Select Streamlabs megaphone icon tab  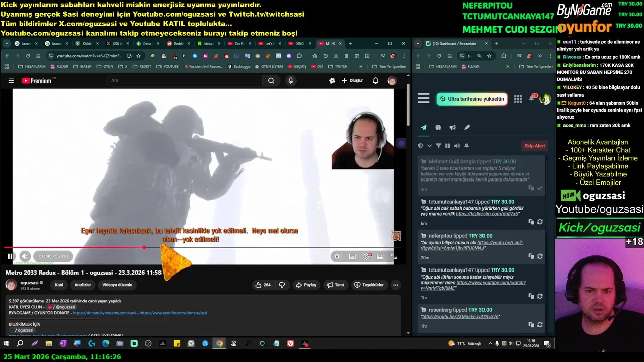point(452,128)
